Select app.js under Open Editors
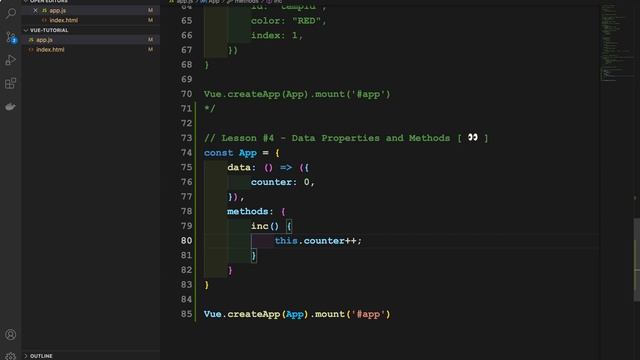This screenshot has height=360, width=640. pos(58,10)
